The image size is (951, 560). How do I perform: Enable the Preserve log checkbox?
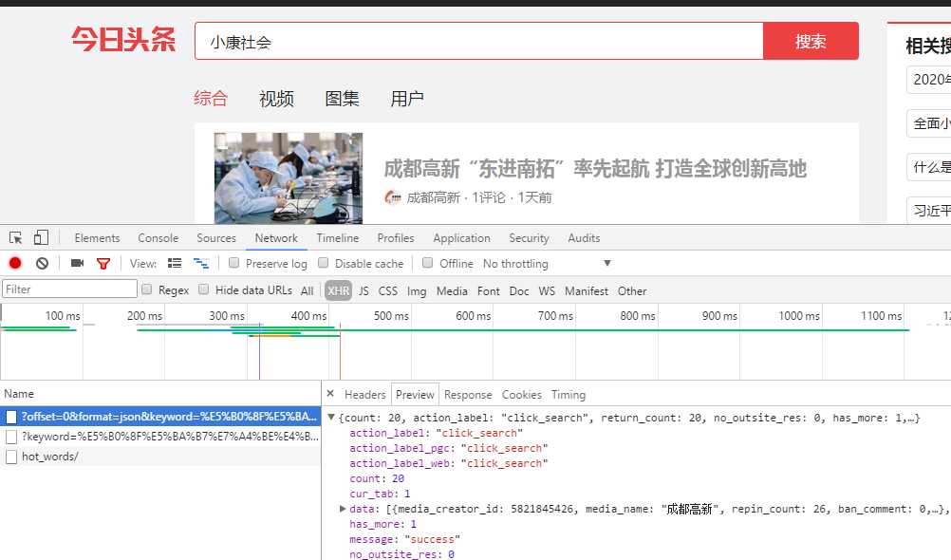coord(233,263)
